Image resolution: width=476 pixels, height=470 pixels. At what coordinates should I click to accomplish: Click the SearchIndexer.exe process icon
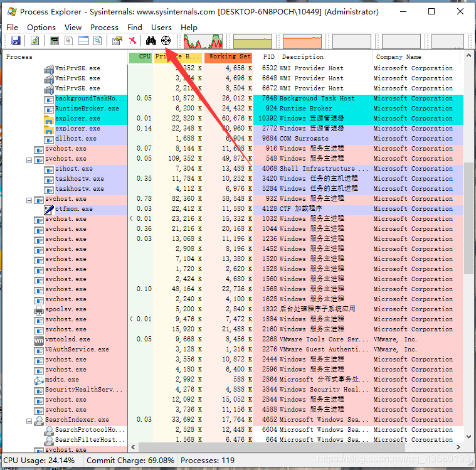(x=39, y=420)
